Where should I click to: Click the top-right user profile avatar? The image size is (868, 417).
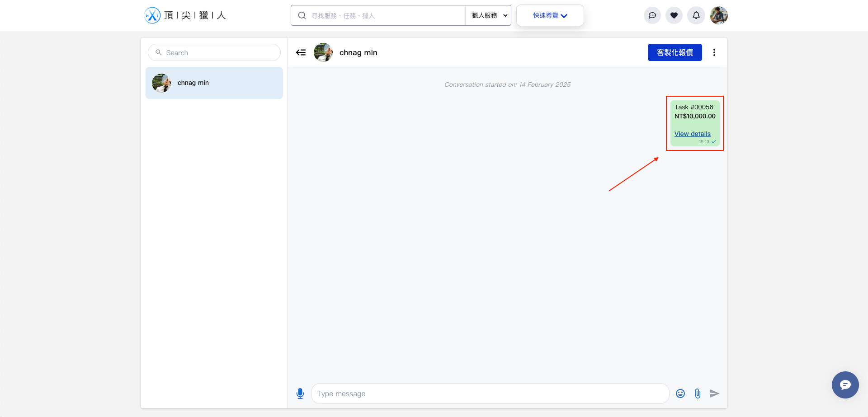coord(718,15)
